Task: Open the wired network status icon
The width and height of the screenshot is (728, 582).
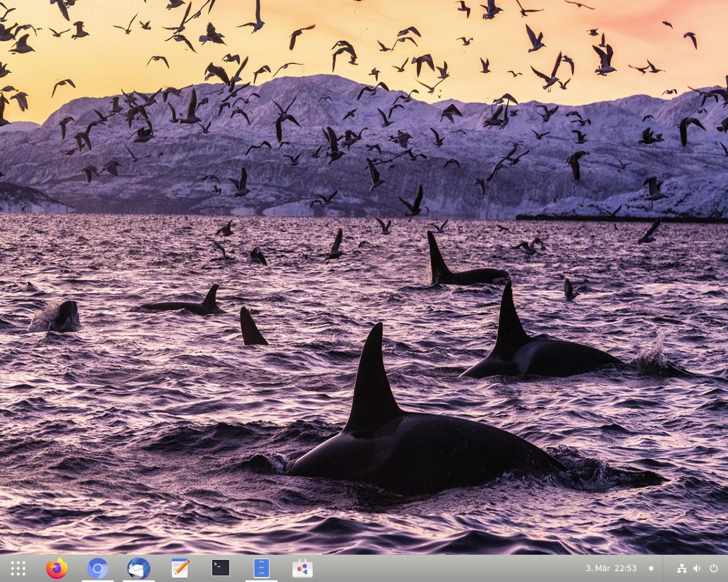Action: (x=682, y=568)
